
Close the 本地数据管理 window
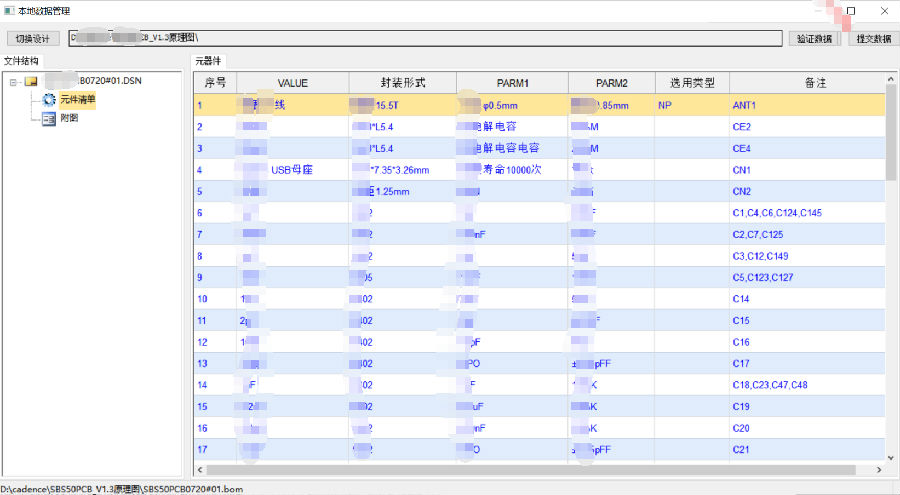pyautogui.click(x=884, y=10)
